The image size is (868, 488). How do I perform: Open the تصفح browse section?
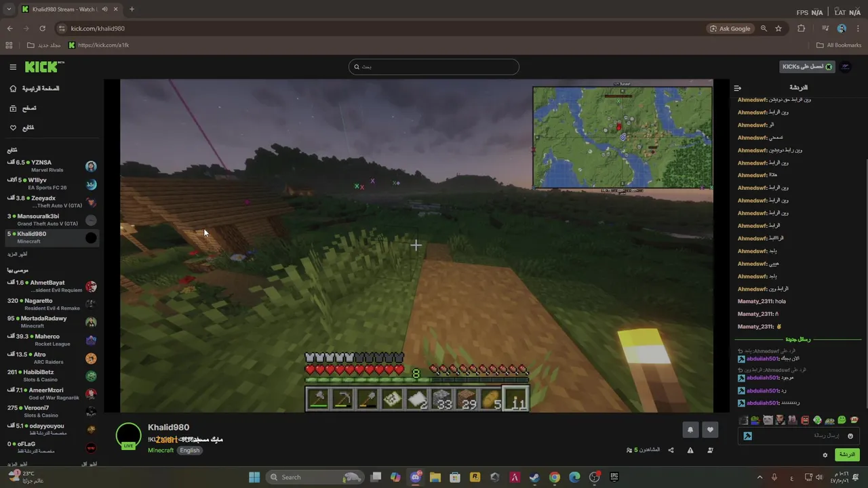point(23,108)
